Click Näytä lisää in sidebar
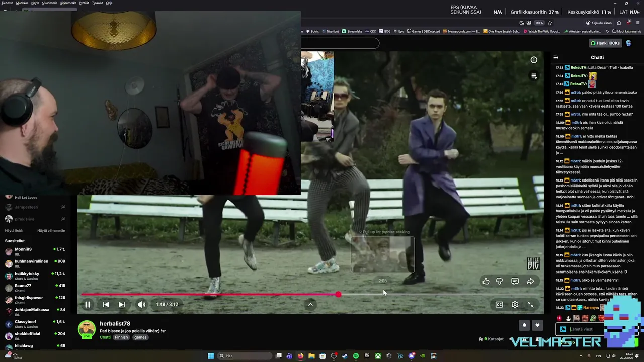The height and width of the screenshot is (362, 644). 14,231
